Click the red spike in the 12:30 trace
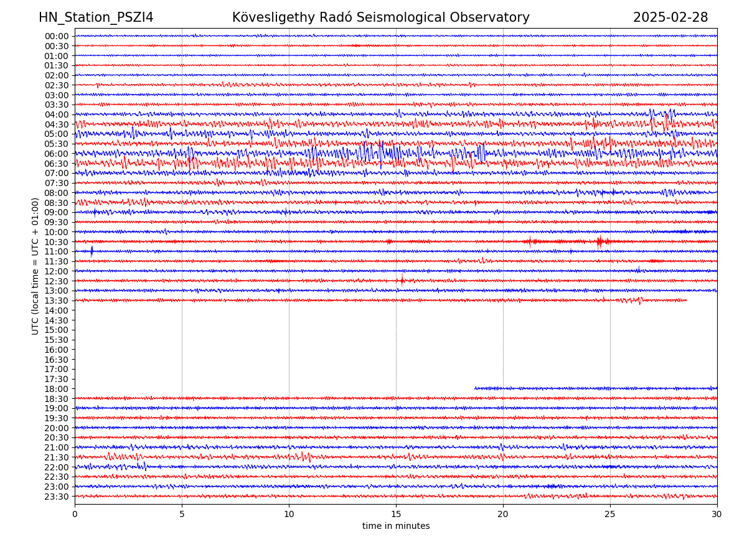This screenshot has width=747, height=560. [x=402, y=281]
